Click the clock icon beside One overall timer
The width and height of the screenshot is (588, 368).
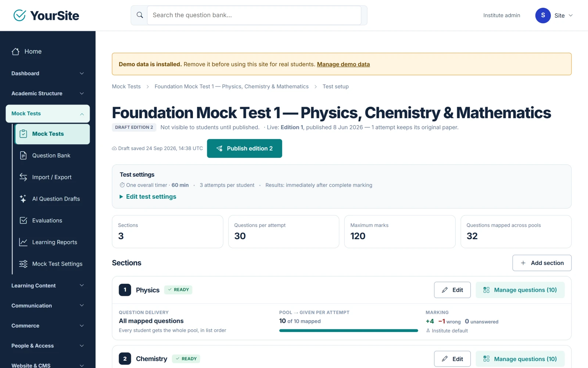pos(122,185)
